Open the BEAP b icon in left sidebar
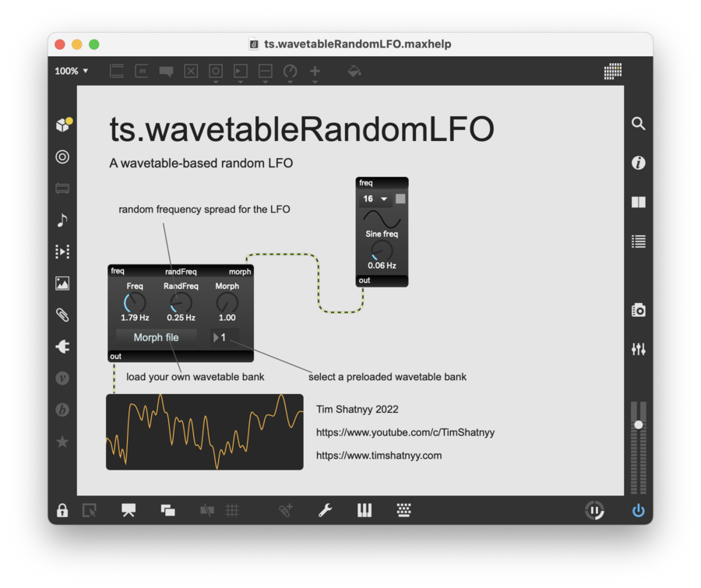 tap(62, 410)
